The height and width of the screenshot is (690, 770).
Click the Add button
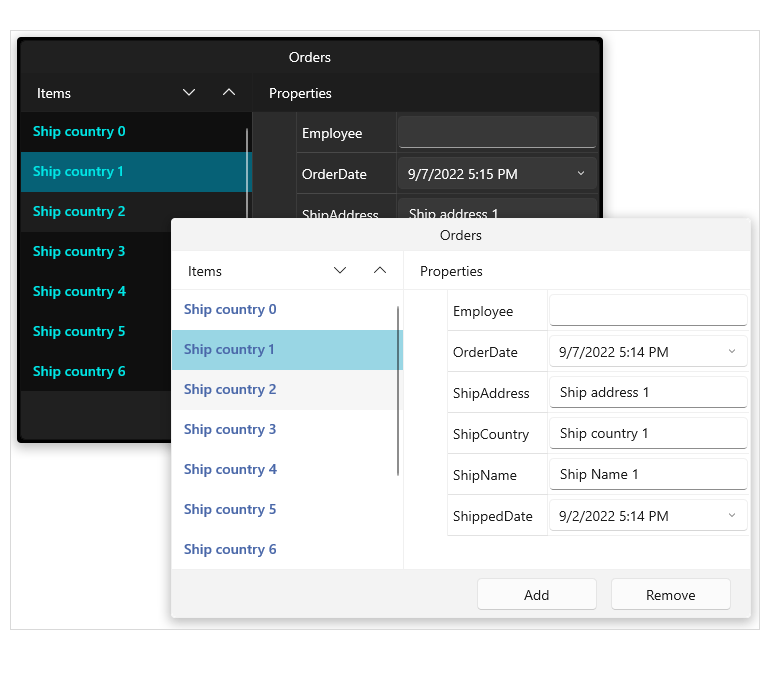point(537,595)
